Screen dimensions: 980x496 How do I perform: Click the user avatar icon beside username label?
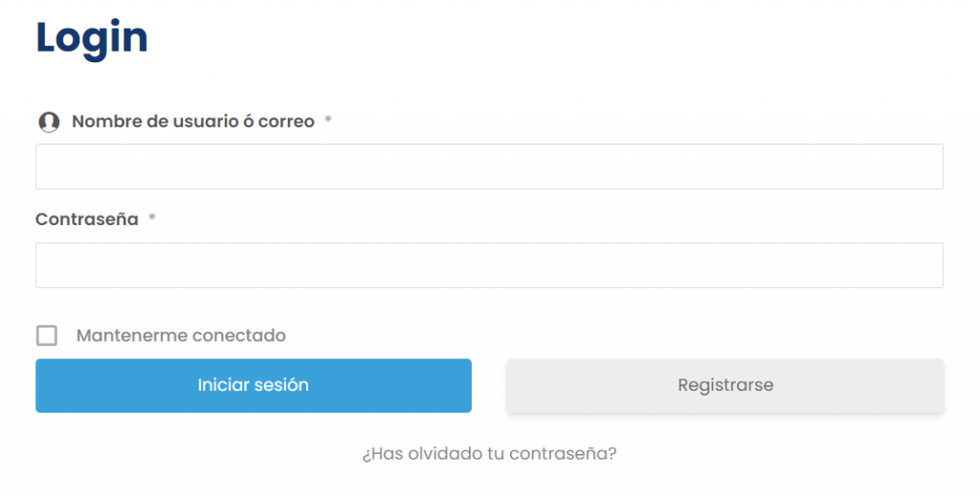[48, 123]
